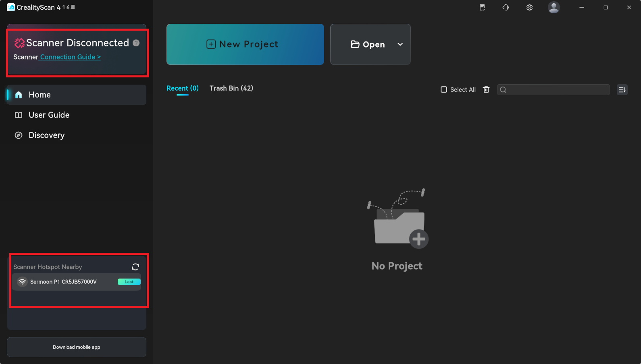Image resolution: width=641 pixels, height=364 pixels.
Task: Open the Discovery page
Action: [46, 135]
